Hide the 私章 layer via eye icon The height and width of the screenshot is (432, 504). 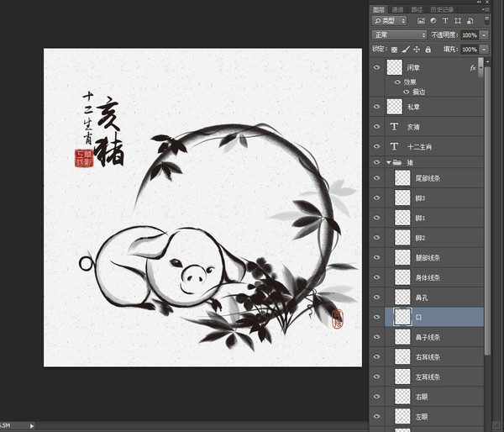click(x=376, y=107)
